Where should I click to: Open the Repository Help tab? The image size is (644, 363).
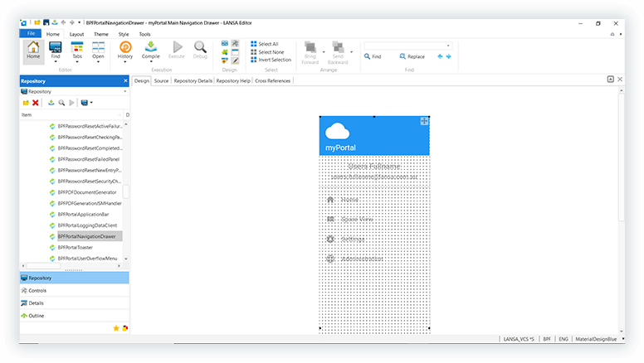[233, 80]
